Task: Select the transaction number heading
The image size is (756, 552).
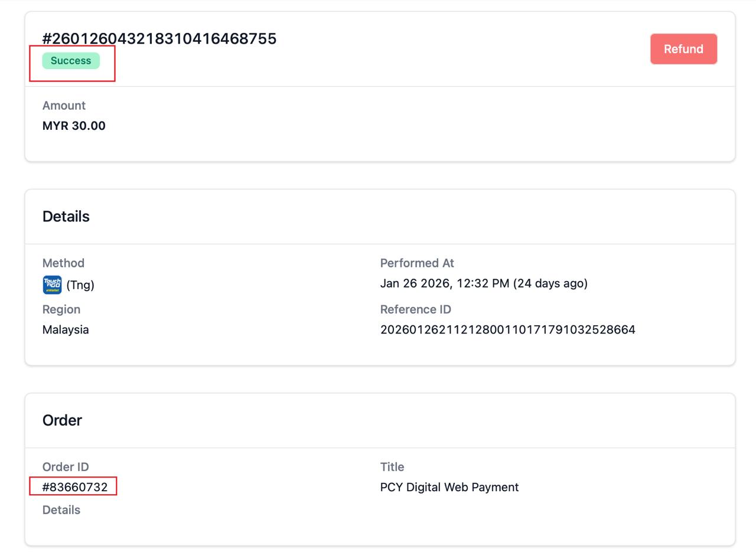Action: [x=159, y=39]
